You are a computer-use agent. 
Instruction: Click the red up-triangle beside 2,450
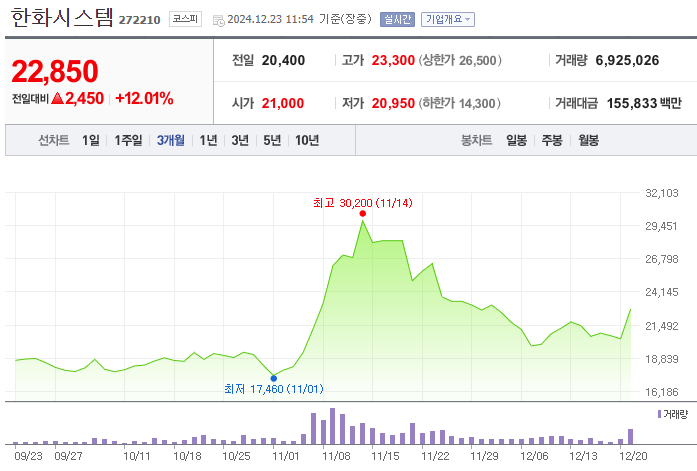[58, 98]
